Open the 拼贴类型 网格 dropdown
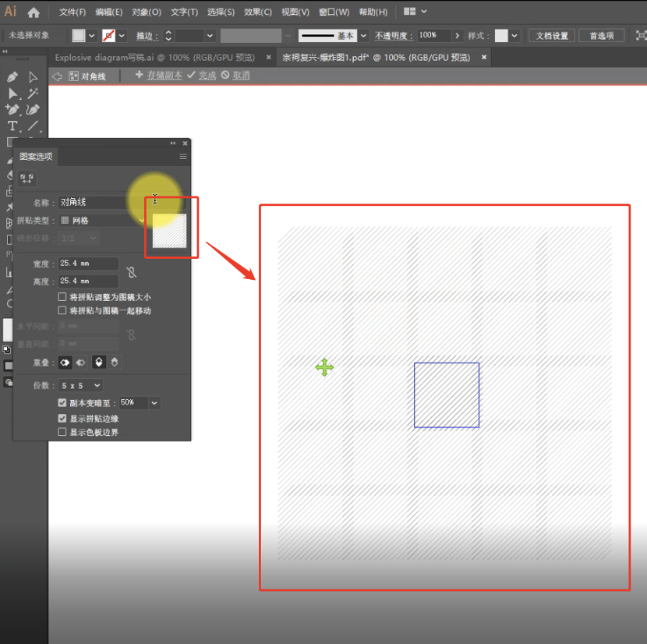Screen dimensions: 647x644 click(x=102, y=221)
